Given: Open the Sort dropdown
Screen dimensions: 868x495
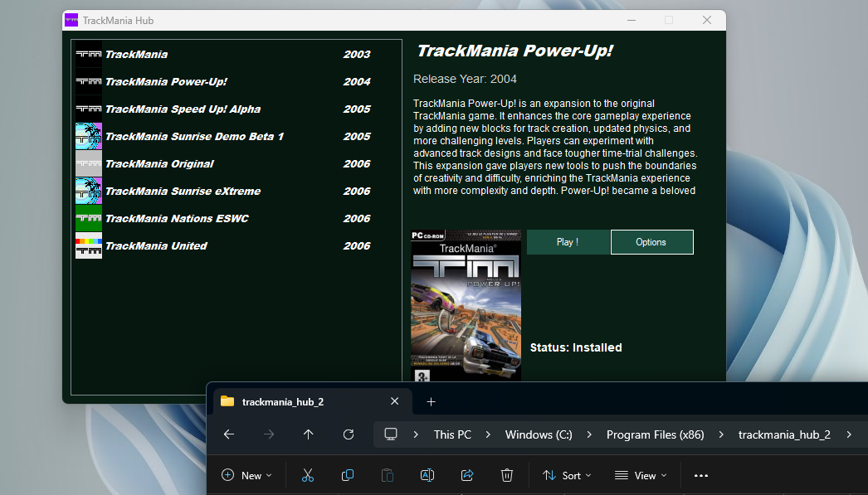Looking at the screenshot, I should (566, 475).
